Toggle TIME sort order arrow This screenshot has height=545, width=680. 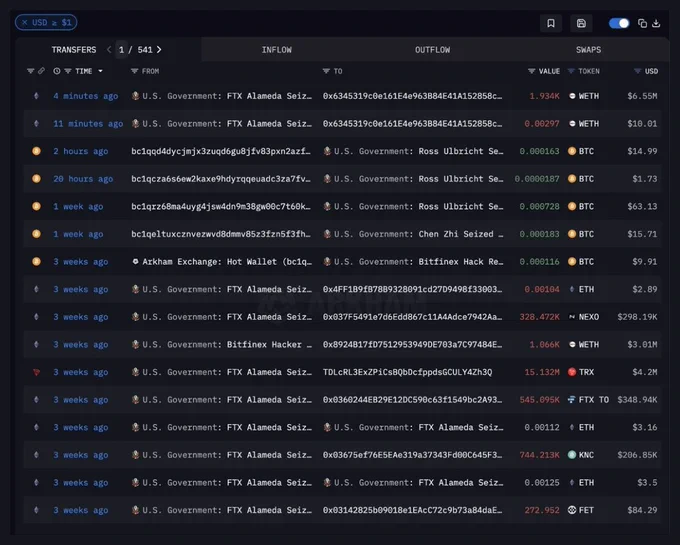(x=101, y=71)
